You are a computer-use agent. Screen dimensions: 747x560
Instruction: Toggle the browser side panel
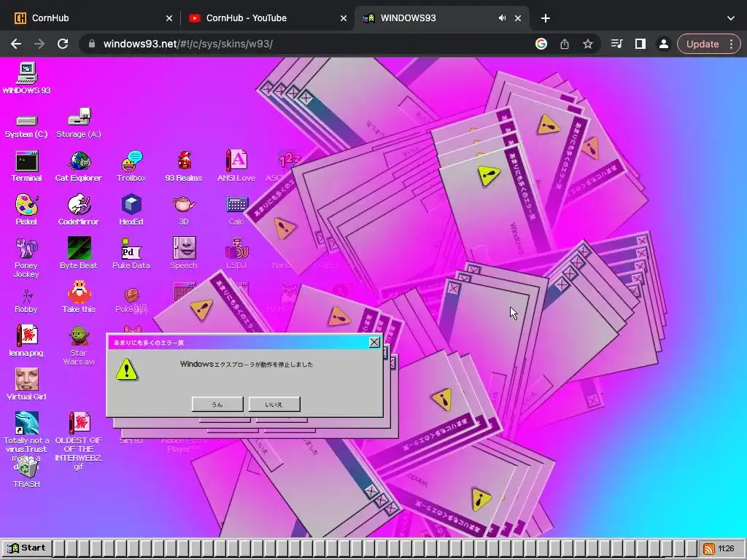[640, 44]
